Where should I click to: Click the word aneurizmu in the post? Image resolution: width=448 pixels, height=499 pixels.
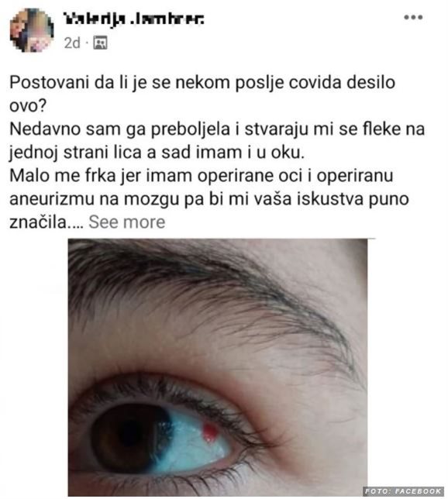[x=52, y=199]
